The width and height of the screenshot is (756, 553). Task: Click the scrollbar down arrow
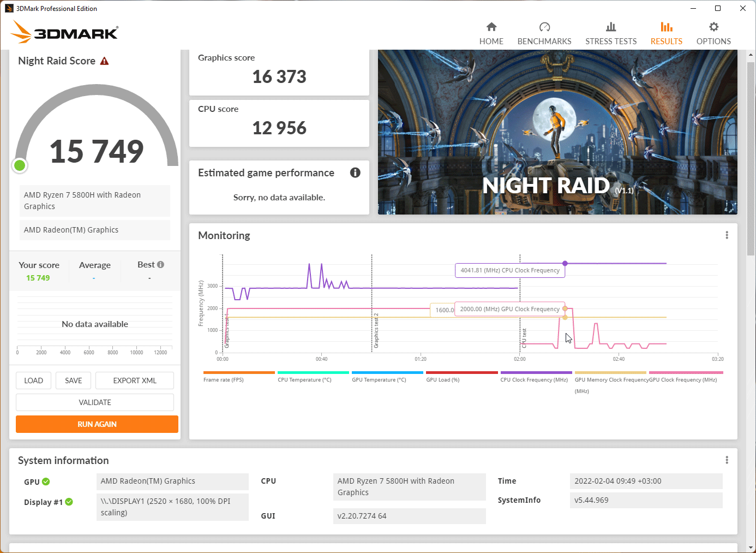tap(751, 547)
